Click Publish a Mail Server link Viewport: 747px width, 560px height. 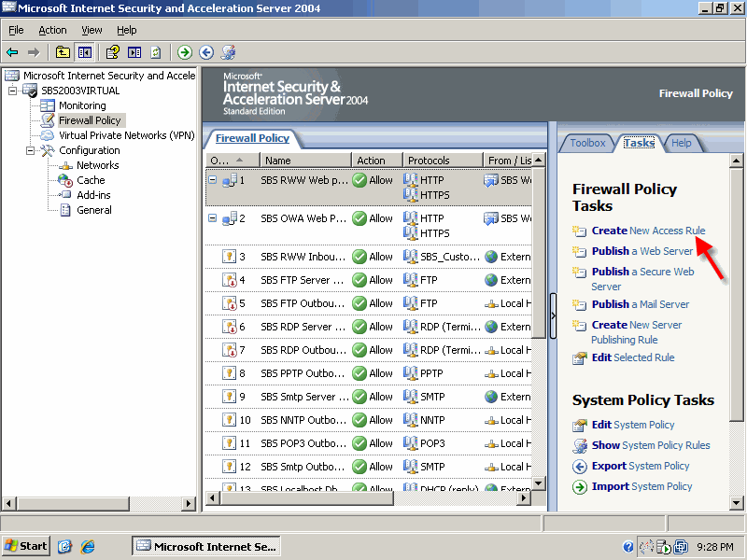[641, 304]
